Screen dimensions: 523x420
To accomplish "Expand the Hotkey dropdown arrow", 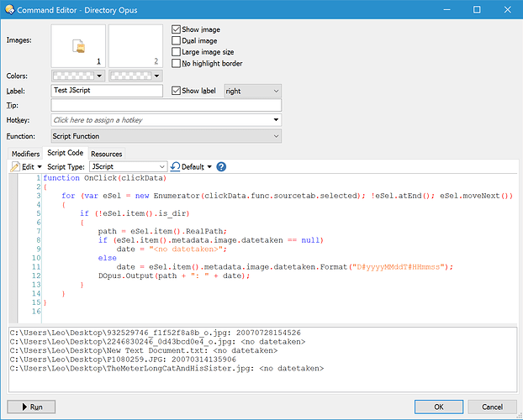I will coord(276,120).
